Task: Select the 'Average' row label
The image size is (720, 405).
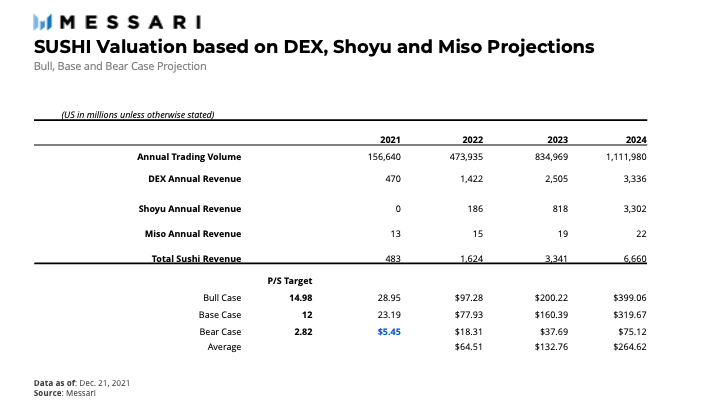Action: tap(224, 347)
